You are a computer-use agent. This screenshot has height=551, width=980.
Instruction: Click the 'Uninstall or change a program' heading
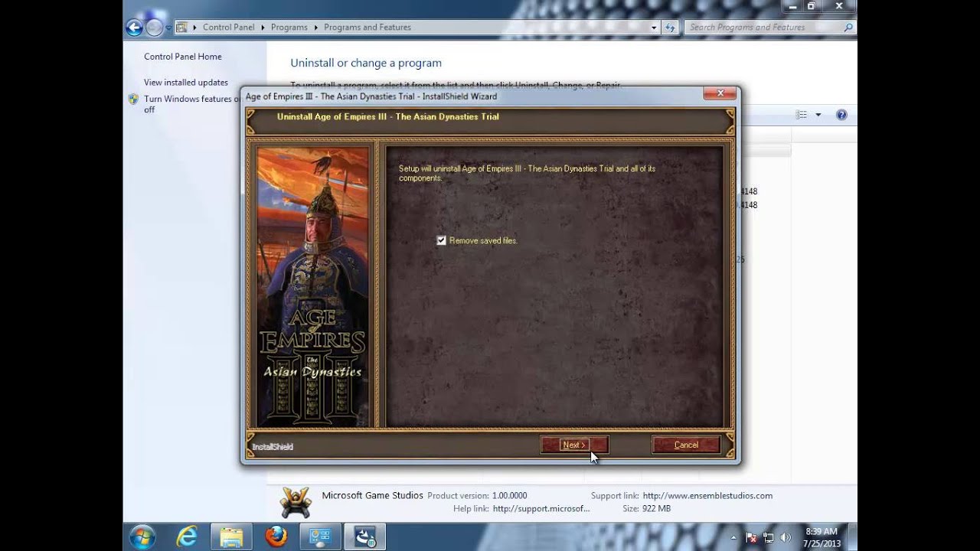[366, 63]
